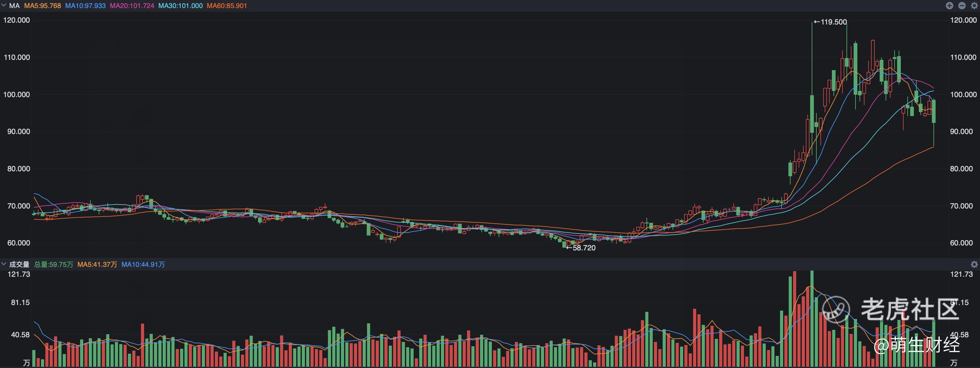
Task: Click the plus zoom-in icon
Action: coord(950,6)
